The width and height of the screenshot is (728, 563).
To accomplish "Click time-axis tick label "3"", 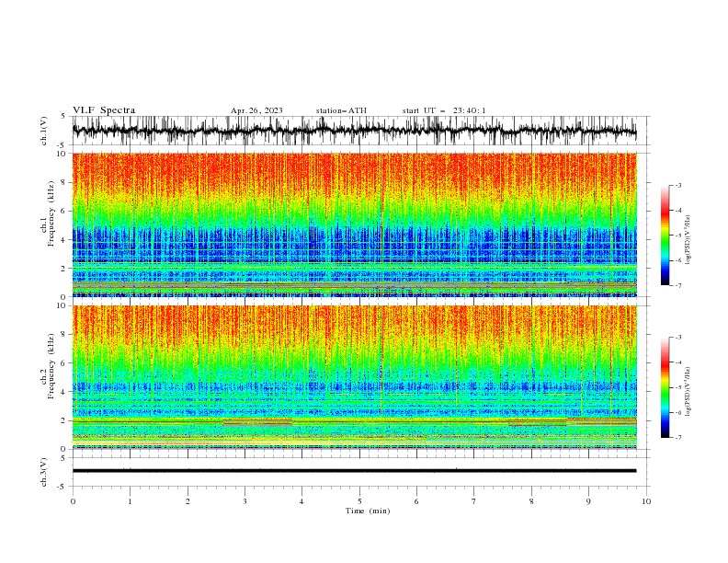I will [245, 501].
